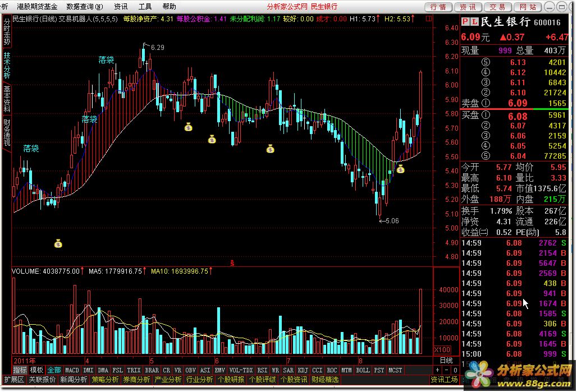The image size is (577, 392).
Task: Apply the ROC indicator
Action: 332,370
